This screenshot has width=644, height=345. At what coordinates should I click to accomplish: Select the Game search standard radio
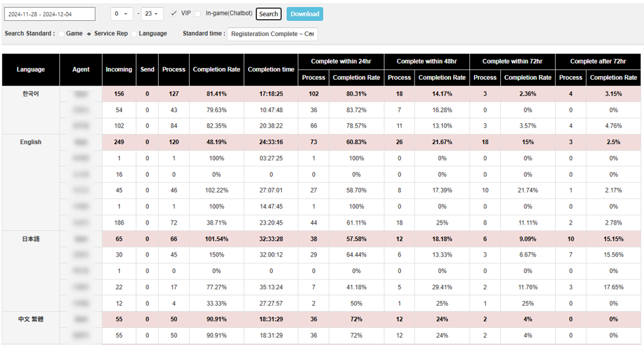pos(61,33)
